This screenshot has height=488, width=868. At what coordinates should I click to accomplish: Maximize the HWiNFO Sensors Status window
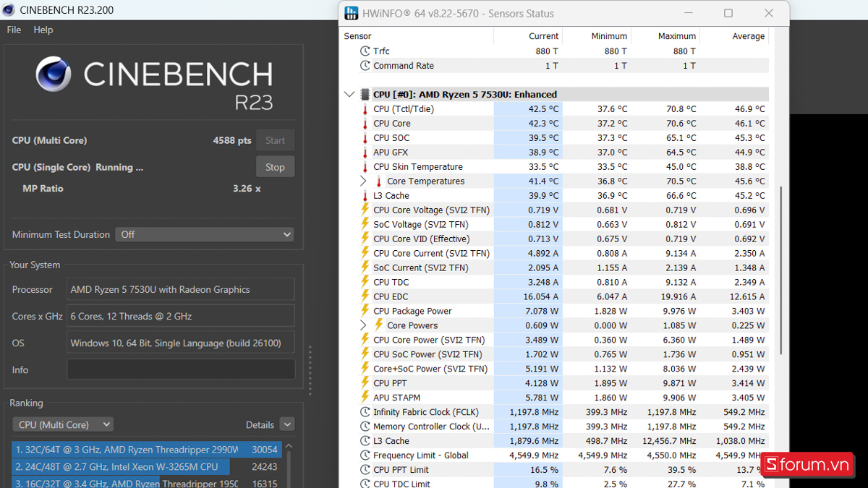(728, 13)
